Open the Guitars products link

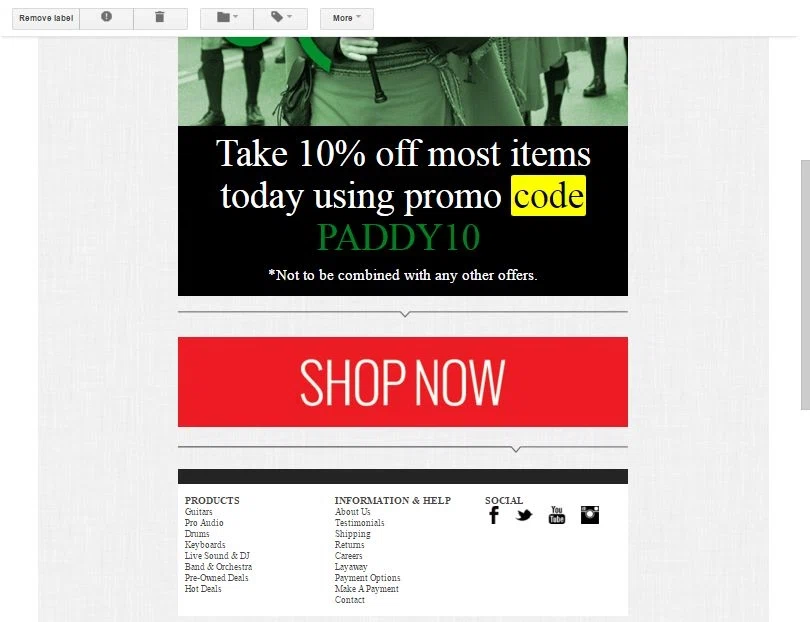[x=198, y=512]
